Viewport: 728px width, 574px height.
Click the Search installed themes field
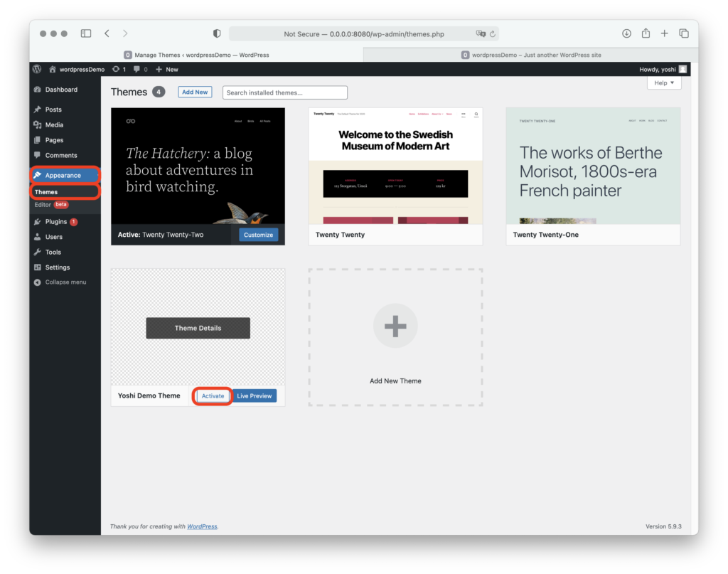tap(285, 92)
